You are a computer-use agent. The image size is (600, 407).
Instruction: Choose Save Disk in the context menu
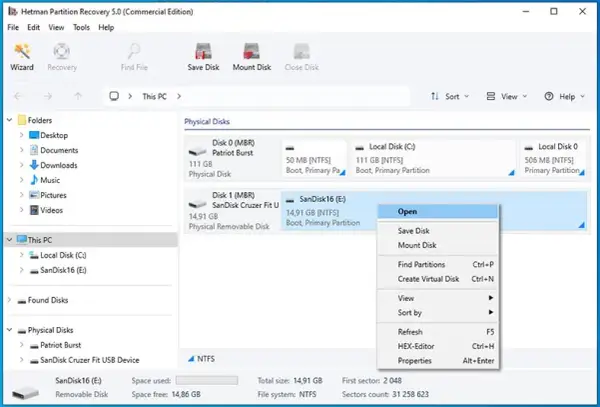coord(438,231)
